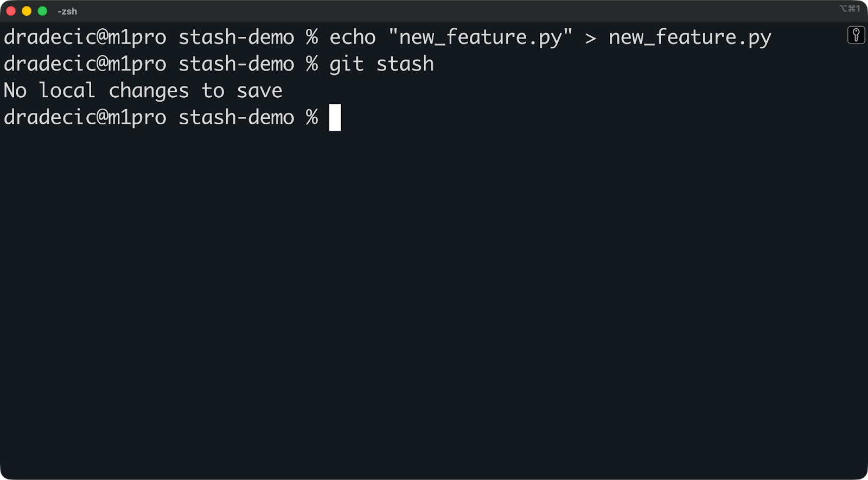Click the filename new_feature.py
The image size is (868, 480).
click(690, 36)
